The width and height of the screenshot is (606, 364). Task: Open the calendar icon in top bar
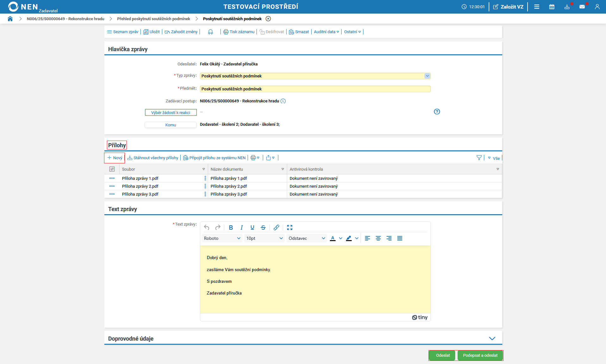[x=552, y=7]
